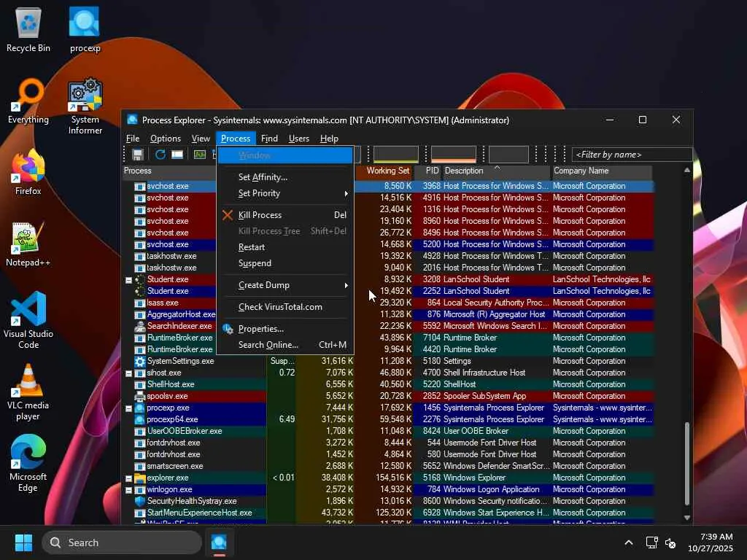This screenshot has height=560, width=747.
Task: Show hidden tray icons chevron
Action: pyautogui.click(x=629, y=542)
